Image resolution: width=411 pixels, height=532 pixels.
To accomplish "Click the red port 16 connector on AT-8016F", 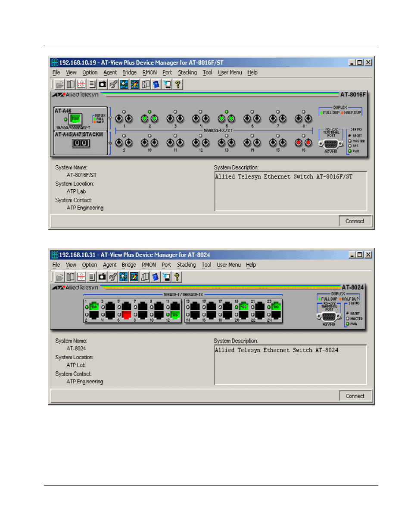I will pos(303,142).
